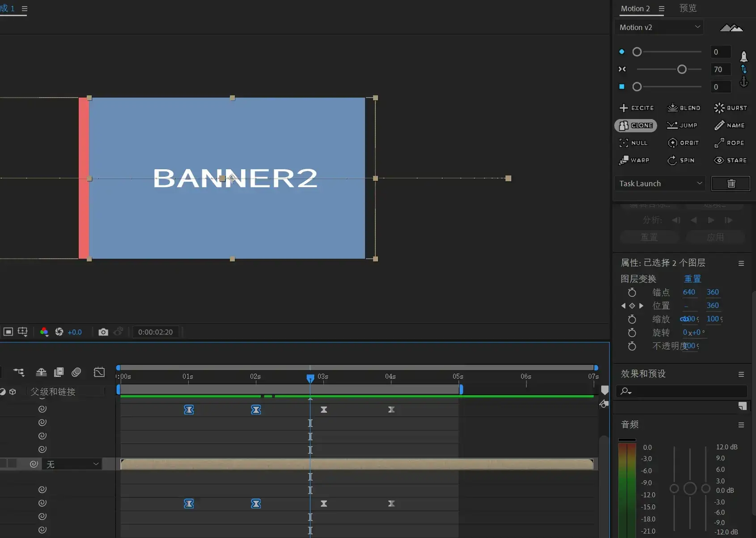The width and height of the screenshot is (756, 538).
Task: Create a NULL with Motion tool
Action: [633, 143]
